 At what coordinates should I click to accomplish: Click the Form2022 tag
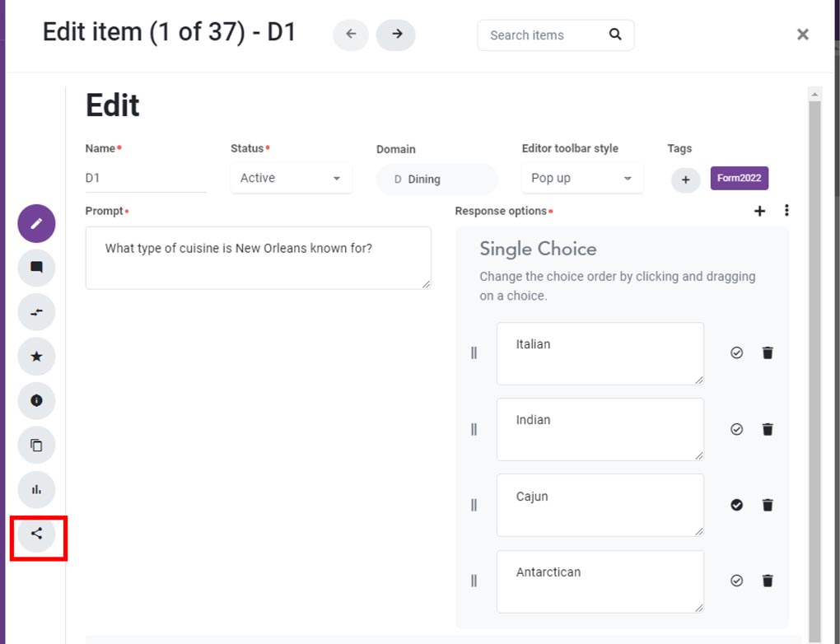point(739,179)
